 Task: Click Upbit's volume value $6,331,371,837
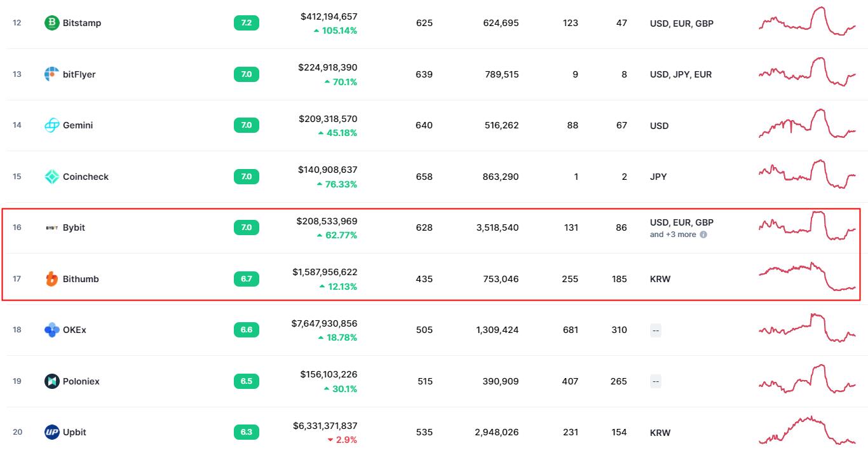(325, 426)
